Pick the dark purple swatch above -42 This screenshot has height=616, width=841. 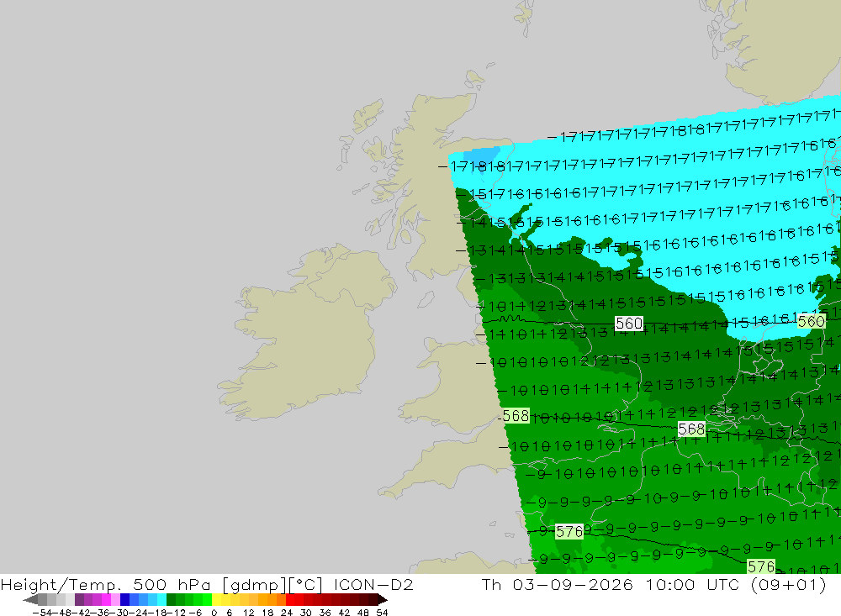pos(79,599)
